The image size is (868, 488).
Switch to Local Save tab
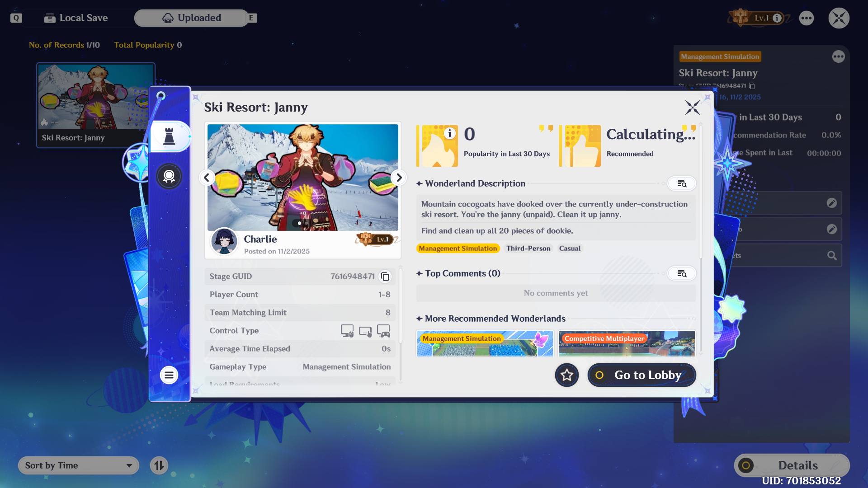point(76,18)
